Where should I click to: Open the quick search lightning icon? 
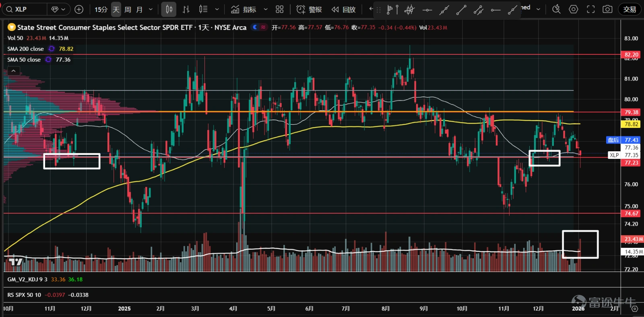click(556, 9)
